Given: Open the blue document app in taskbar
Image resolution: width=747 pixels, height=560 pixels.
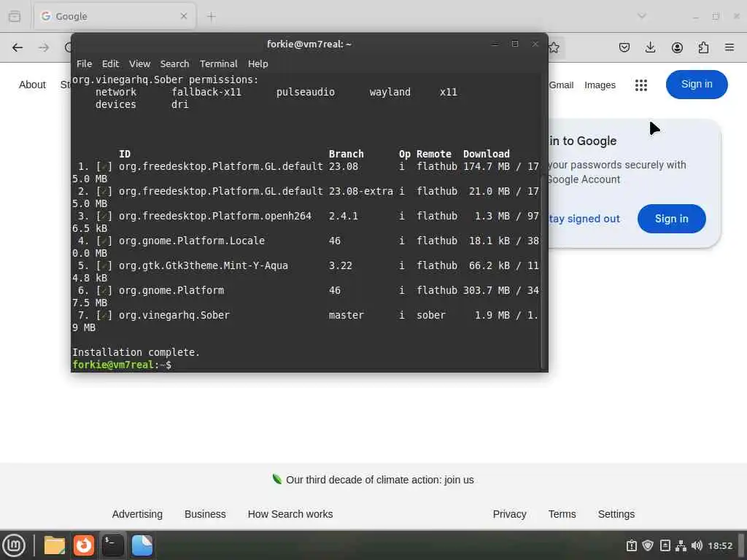Looking at the screenshot, I should click(142, 545).
